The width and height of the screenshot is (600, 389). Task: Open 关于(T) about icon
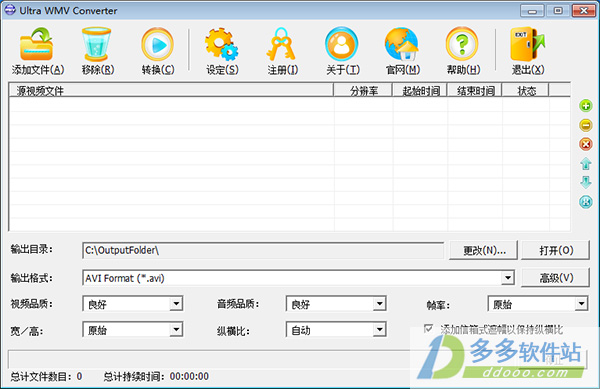(341, 44)
